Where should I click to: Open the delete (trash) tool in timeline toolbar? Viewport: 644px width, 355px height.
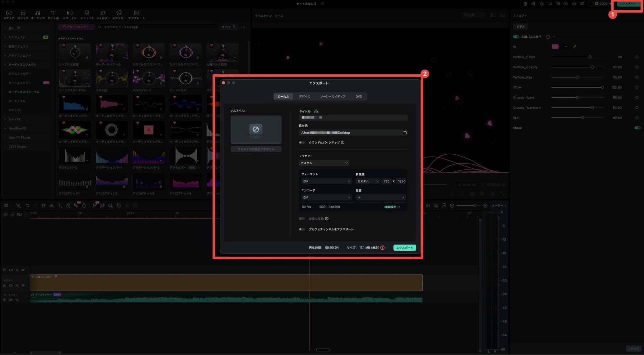pos(43,205)
